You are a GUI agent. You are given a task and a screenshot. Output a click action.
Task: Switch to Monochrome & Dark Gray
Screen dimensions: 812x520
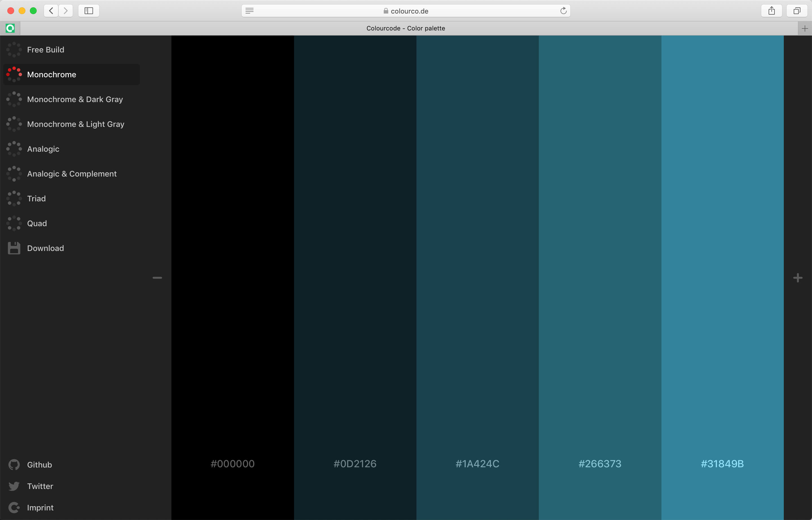tap(75, 99)
